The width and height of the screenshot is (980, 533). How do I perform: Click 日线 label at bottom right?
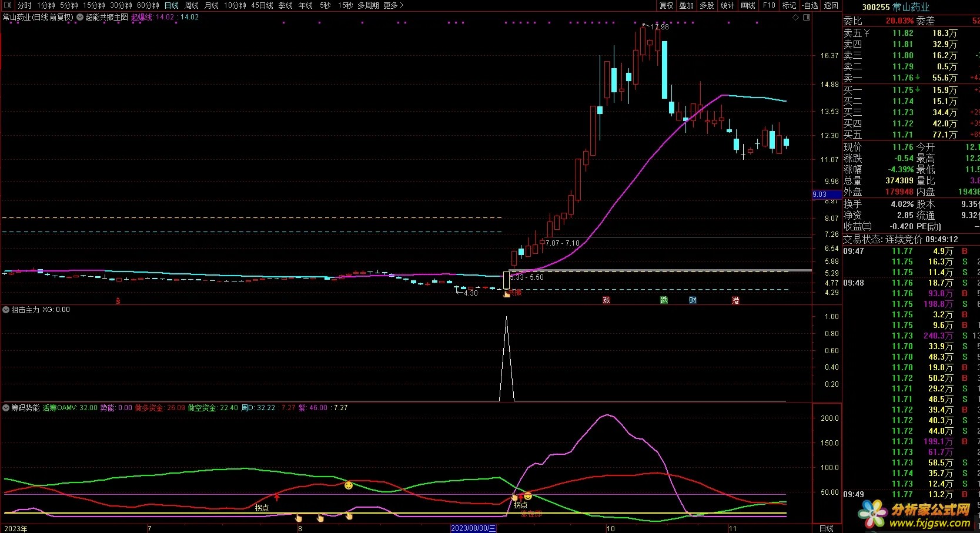(827, 528)
